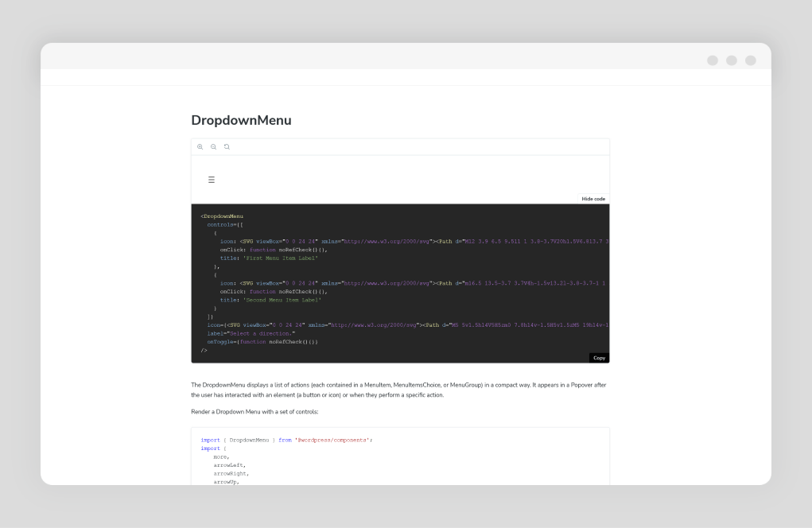Viewport: 812px width, 528px height.
Task: Click the DropdownMenu page heading
Action: coord(241,120)
